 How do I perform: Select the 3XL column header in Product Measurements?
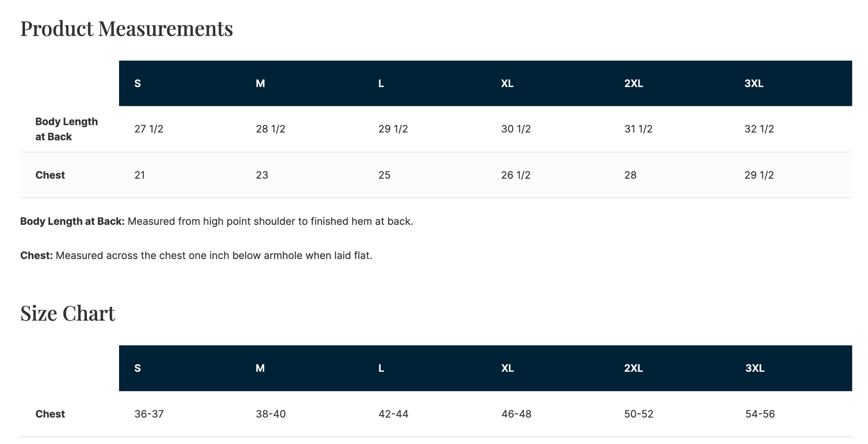(754, 83)
